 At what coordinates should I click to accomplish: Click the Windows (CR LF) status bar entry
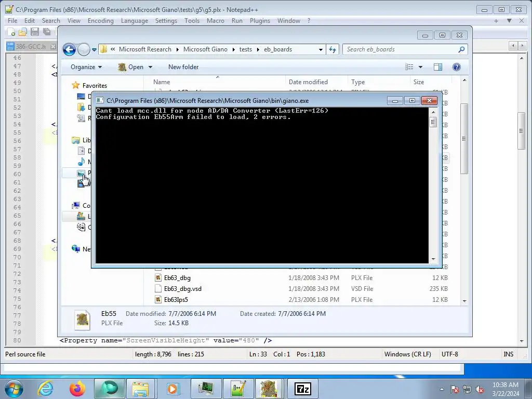pyautogui.click(x=407, y=354)
